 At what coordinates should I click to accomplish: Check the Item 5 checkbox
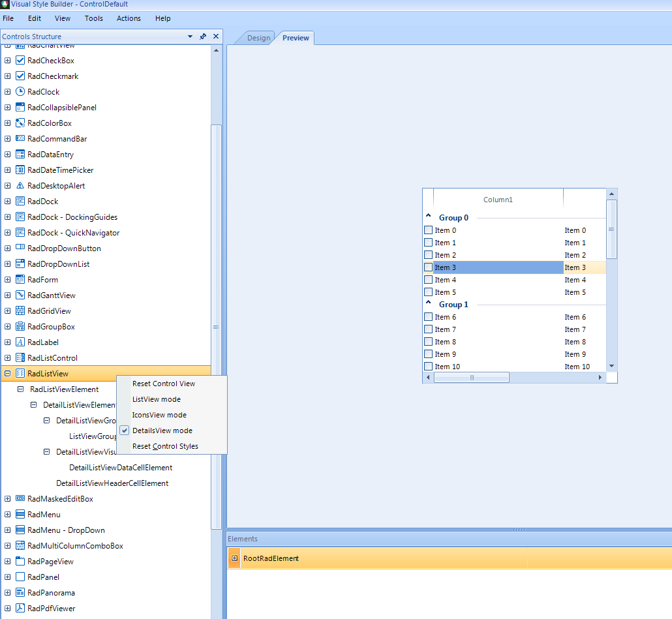click(x=428, y=292)
